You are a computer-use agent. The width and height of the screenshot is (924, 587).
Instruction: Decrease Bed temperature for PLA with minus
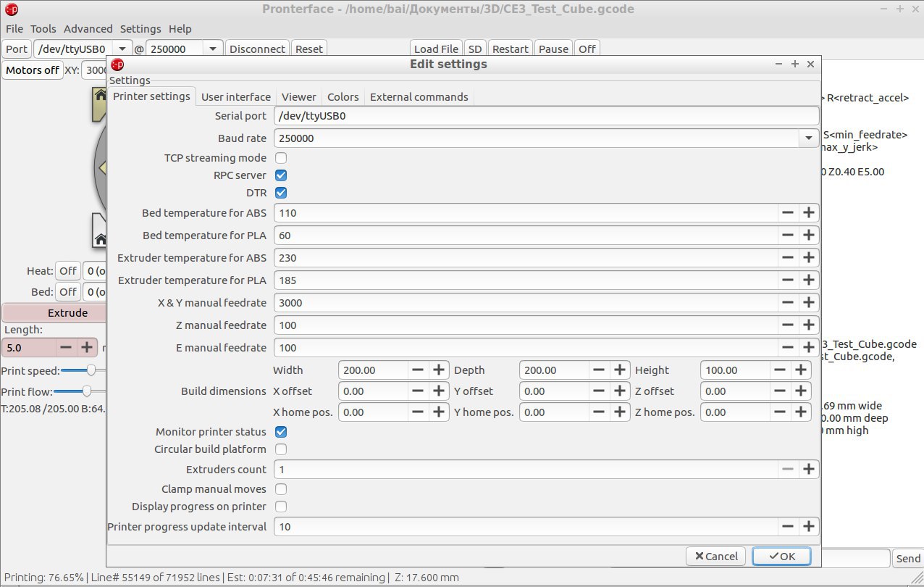[x=788, y=236]
